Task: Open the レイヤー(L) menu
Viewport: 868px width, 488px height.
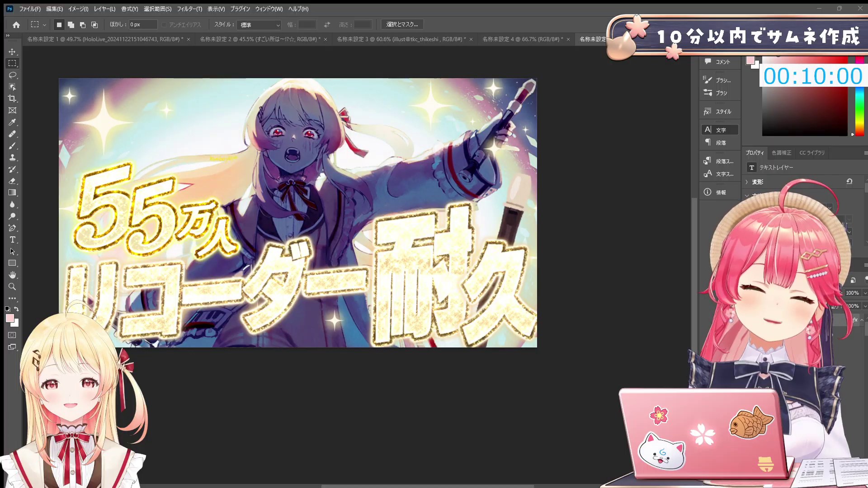Action: pyautogui.click(x=104, y=9)
